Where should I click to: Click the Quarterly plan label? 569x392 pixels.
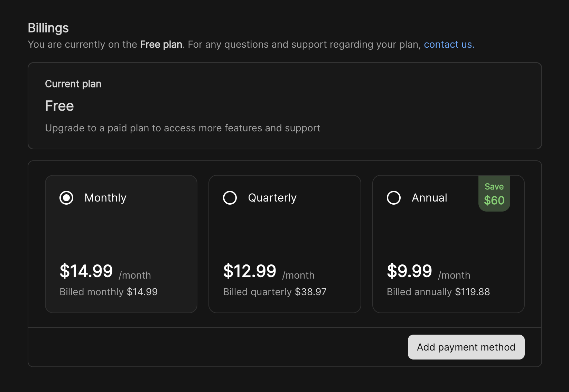272,198
